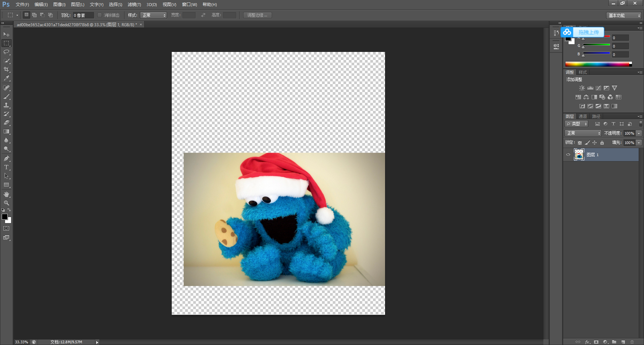Choose Intersect with Selection mode

pyautogui.click(x=51, y=15)
